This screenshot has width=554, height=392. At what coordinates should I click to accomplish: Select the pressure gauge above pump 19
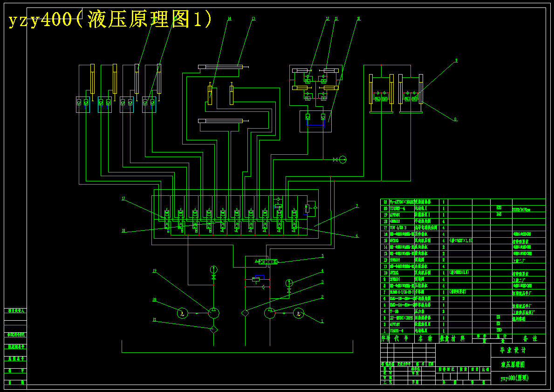pyautogui.click(x=213, y=269)
